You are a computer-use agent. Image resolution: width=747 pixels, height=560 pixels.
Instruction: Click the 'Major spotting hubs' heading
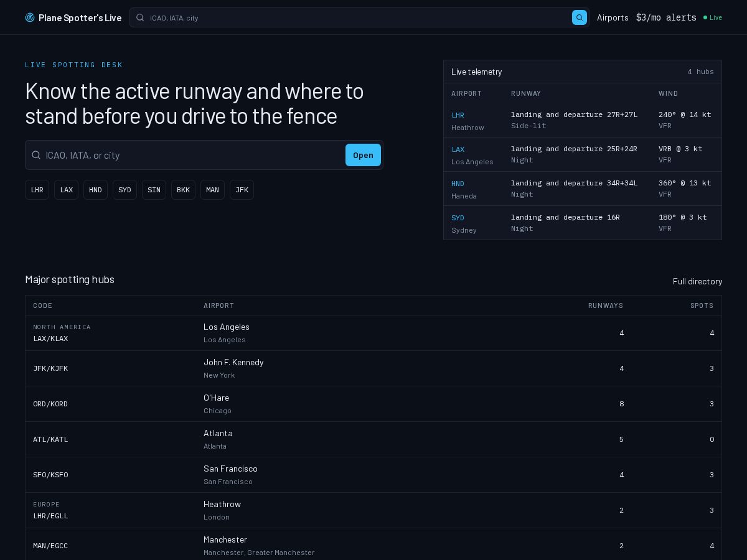[x=70, y=279]
